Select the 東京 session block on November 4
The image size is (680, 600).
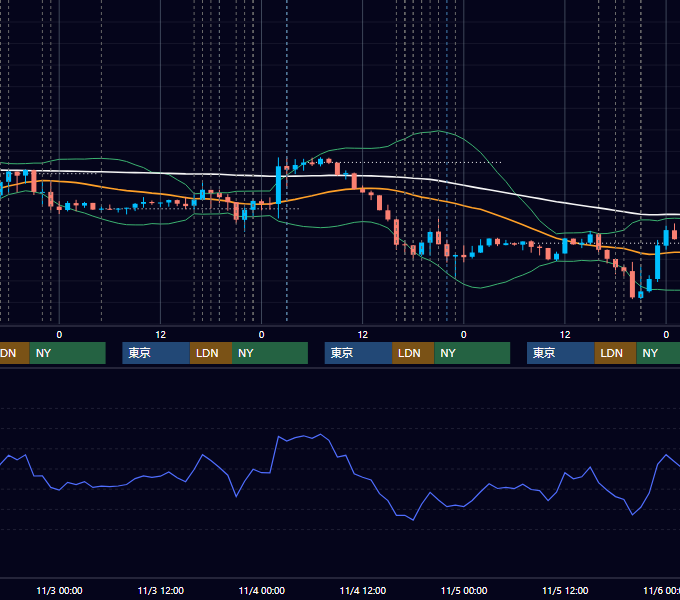click(x=358, y=353)
